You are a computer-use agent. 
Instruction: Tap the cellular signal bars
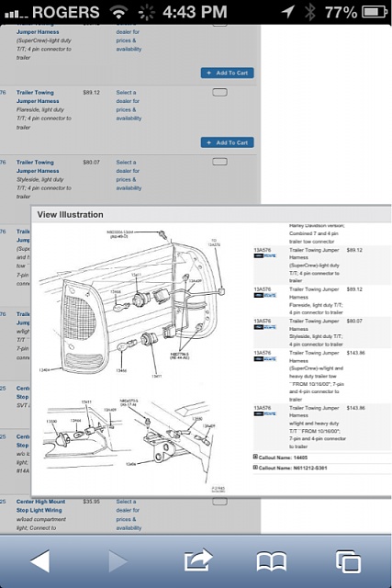[16, 14]
